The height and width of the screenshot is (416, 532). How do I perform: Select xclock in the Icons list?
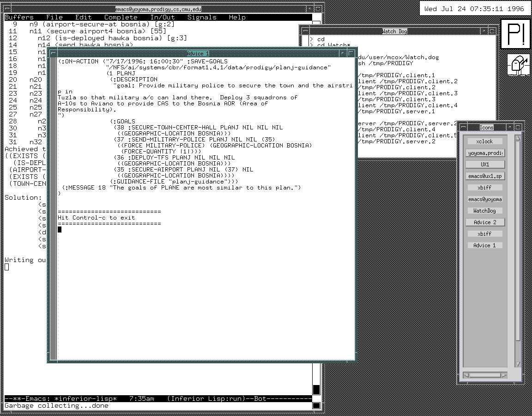pyautogui.click(x=484, y=141)
